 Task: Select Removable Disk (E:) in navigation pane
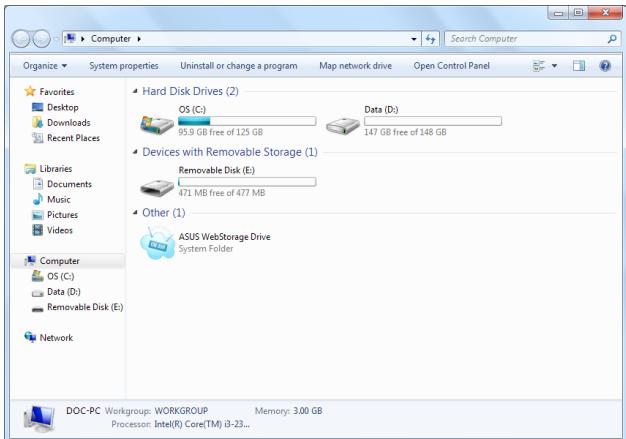85,307
